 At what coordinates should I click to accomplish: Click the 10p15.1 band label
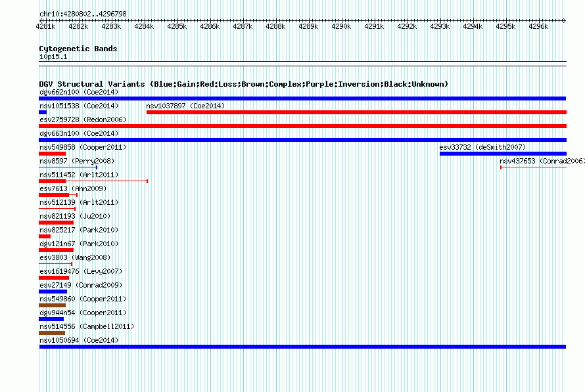tap(53, 56)
